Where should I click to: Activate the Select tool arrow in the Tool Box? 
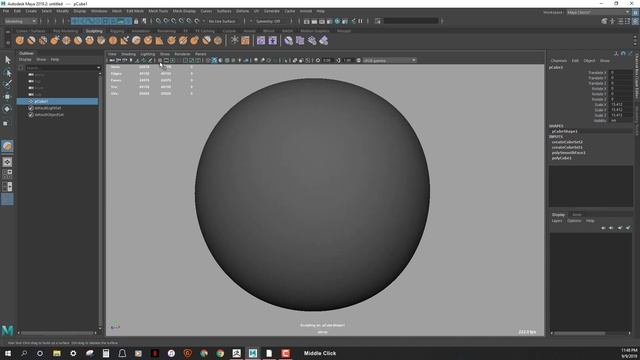[x=7, y=60]
